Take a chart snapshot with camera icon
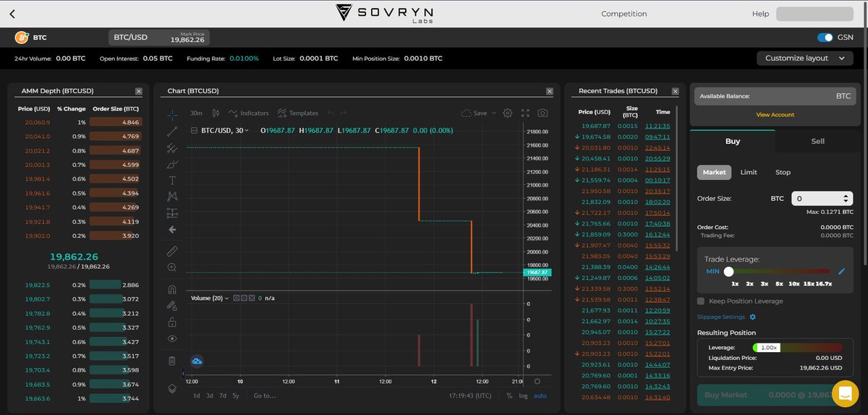The height and width of the screenshot is (415, 868). (x=542, y=114)
